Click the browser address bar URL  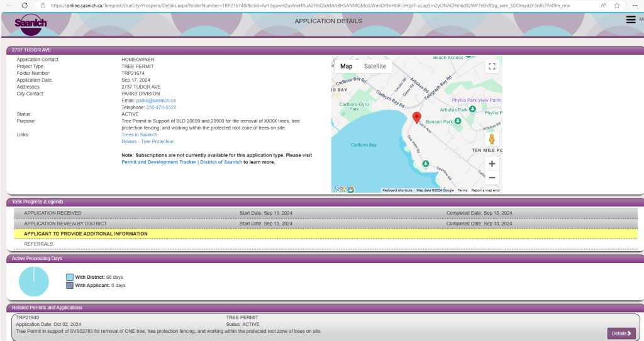308,5
